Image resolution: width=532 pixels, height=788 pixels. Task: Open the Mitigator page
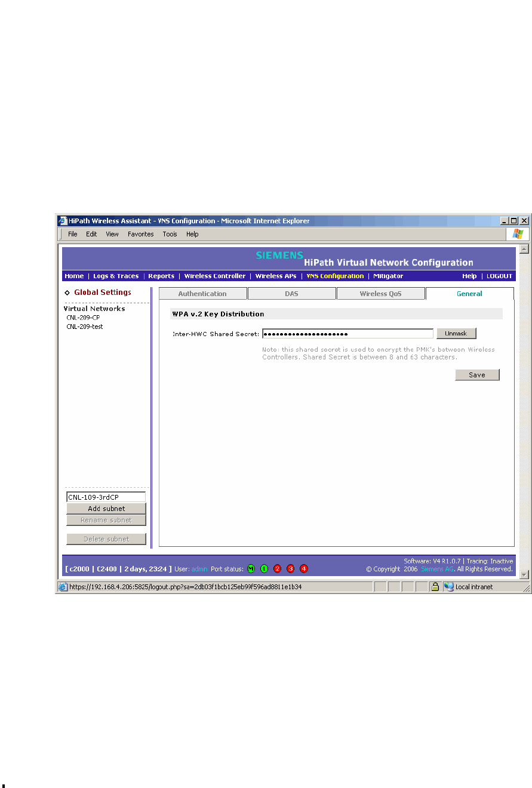point(388,276)
